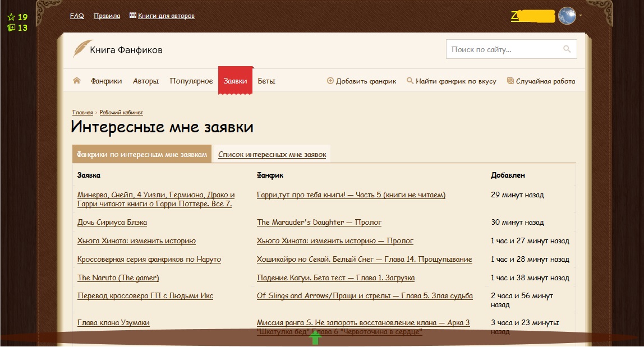
Task: Open «Случайная работа» via its icon
Action: point(510,80)
